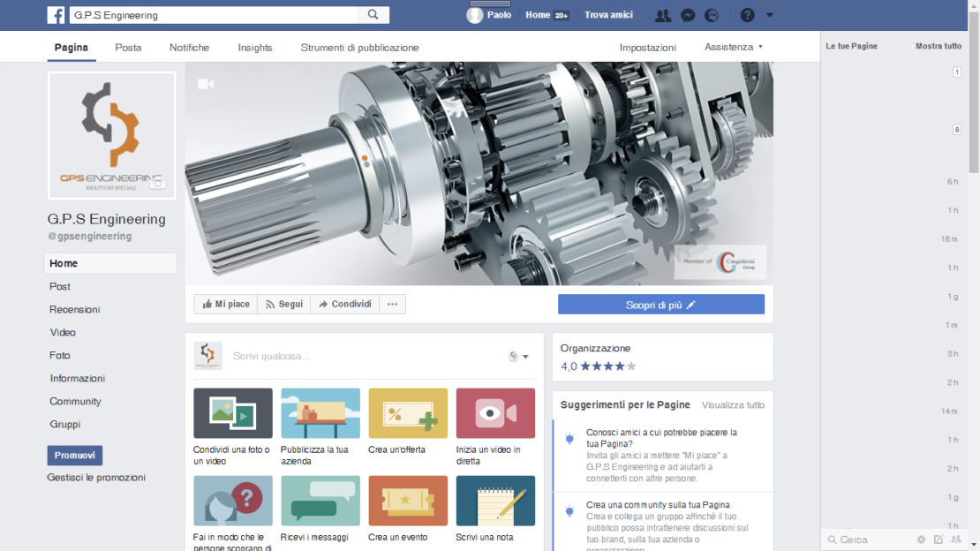This screenshot has width=980, height=551.
Task: Open the help question mark icon
Action: click(x=747, y=15)
